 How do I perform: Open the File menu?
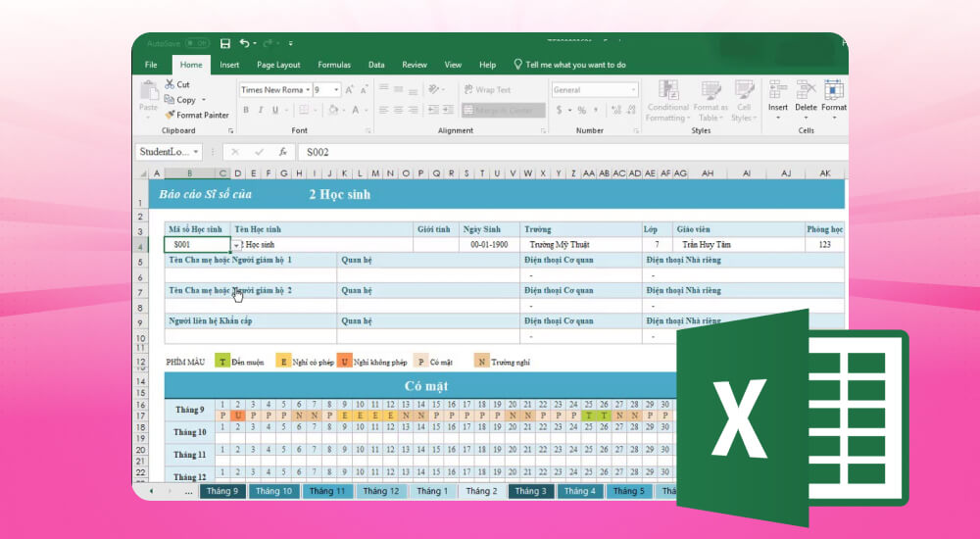151,65
